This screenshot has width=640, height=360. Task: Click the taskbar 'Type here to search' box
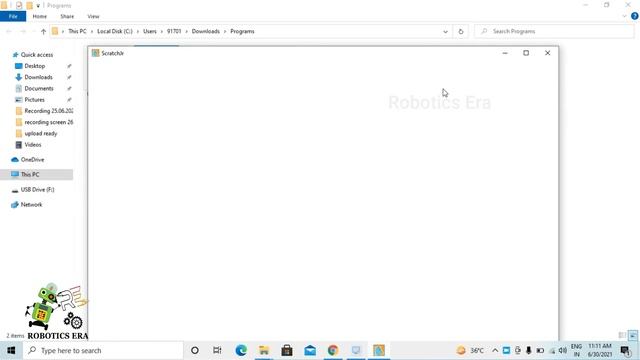pyautogui.click(x=103, y=351)
